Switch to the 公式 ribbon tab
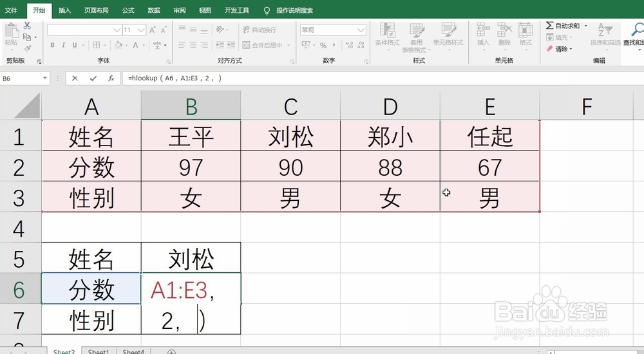644x354 pixels. [x=128, y=10]
